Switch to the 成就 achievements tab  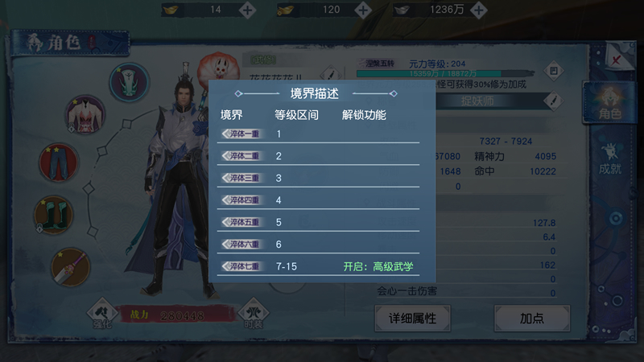609,159
